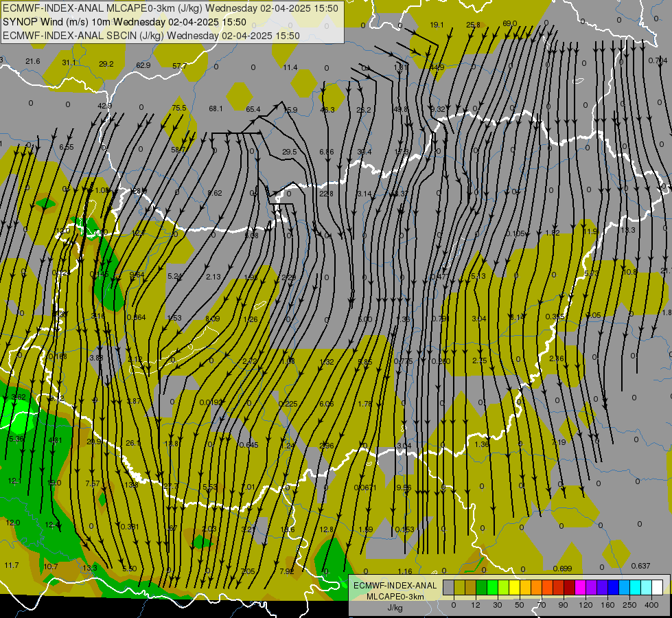The width and height of the screenshot is (672, 618).
Task: Pick the dark red swatch right of 90
Action: tap(570, 587)
